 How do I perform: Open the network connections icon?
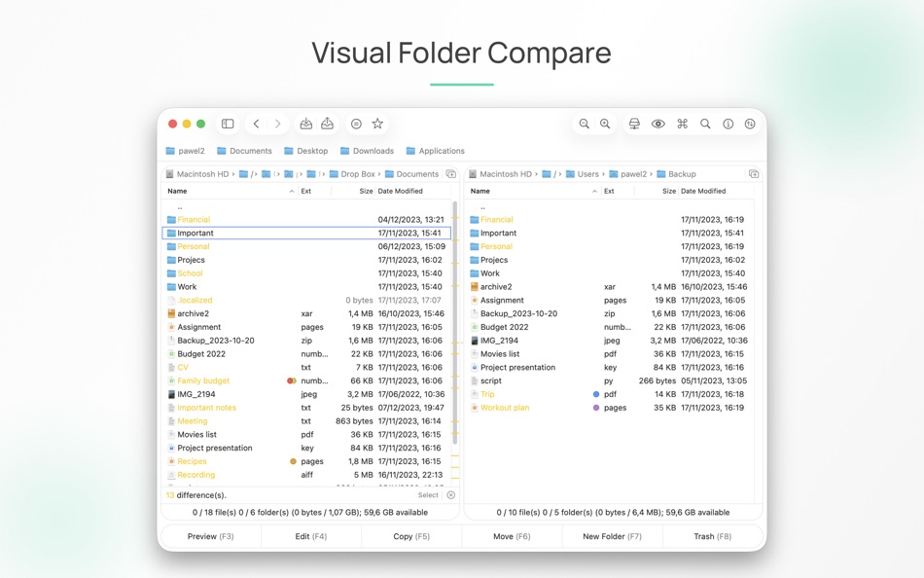[634, 124]
